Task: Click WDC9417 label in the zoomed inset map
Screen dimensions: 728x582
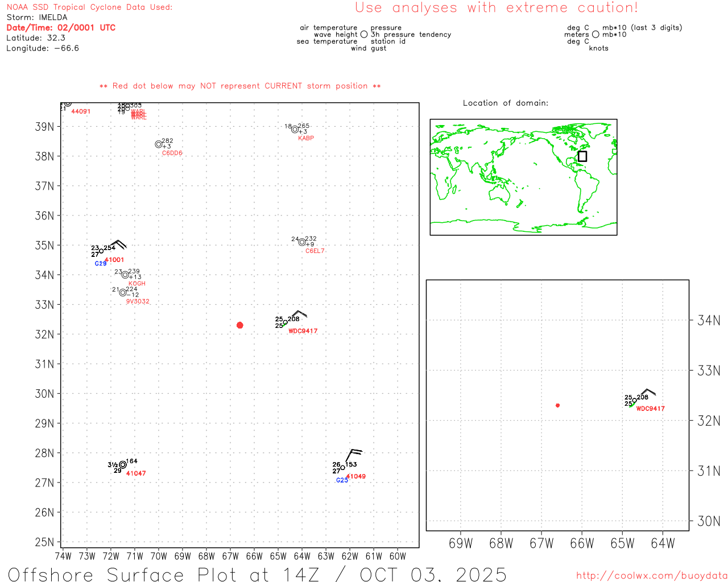Action: (x=650, y=409)
